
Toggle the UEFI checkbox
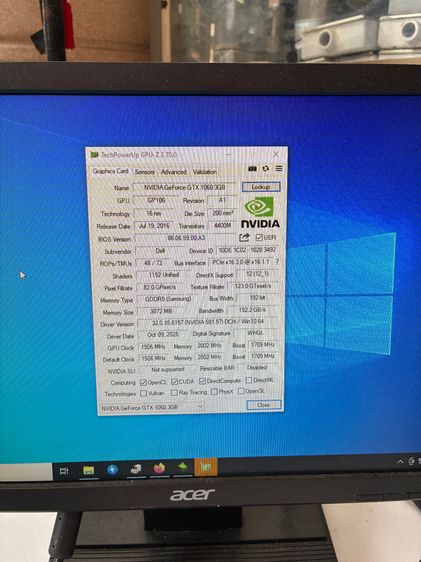click(259, 237)
